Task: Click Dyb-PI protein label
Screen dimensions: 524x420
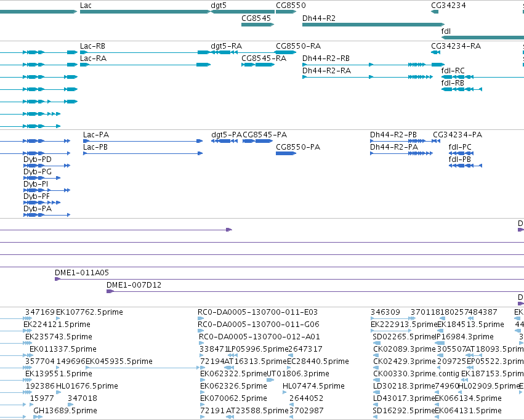Action: click(x=36, y=184)
